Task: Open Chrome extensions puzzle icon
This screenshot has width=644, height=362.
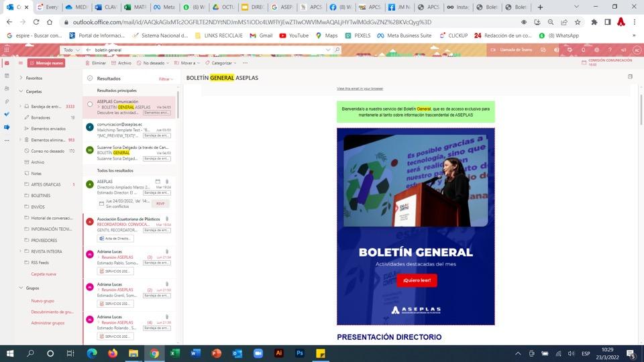Action: point(594,22)
